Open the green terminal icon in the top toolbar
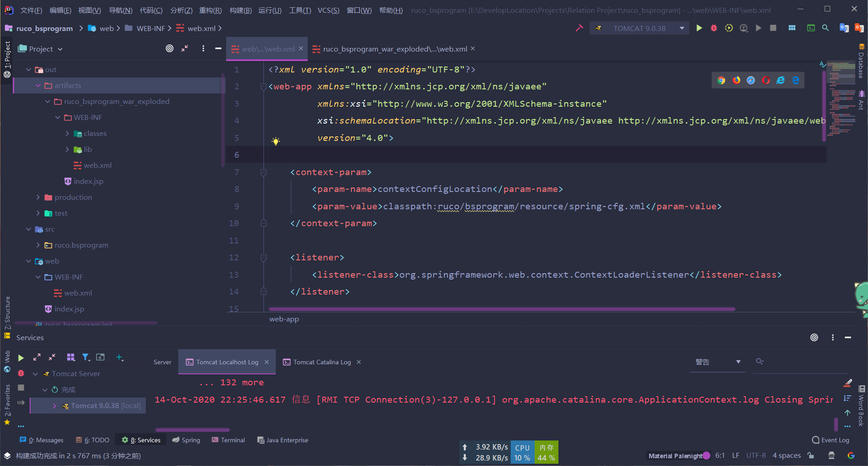This screenshot has height=466, width=868. (811, 28)
